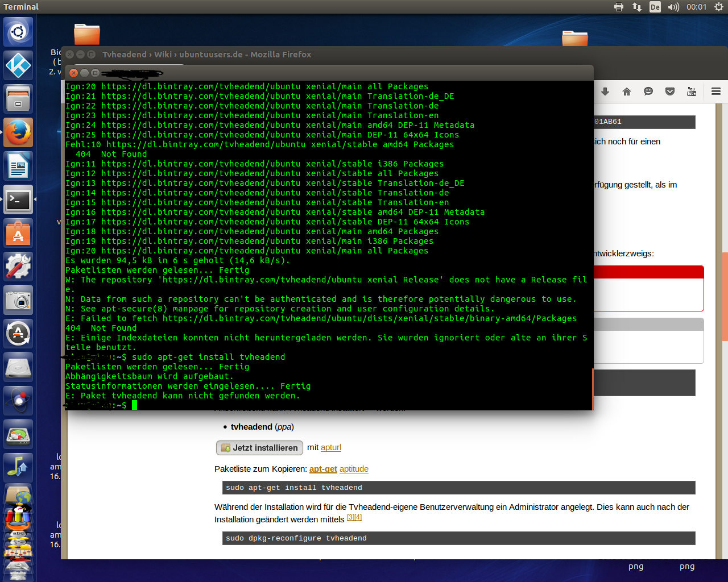
Task: Click code box 'sudo apt-get install tvheadend' on webpage
Action: coord(458,488)
